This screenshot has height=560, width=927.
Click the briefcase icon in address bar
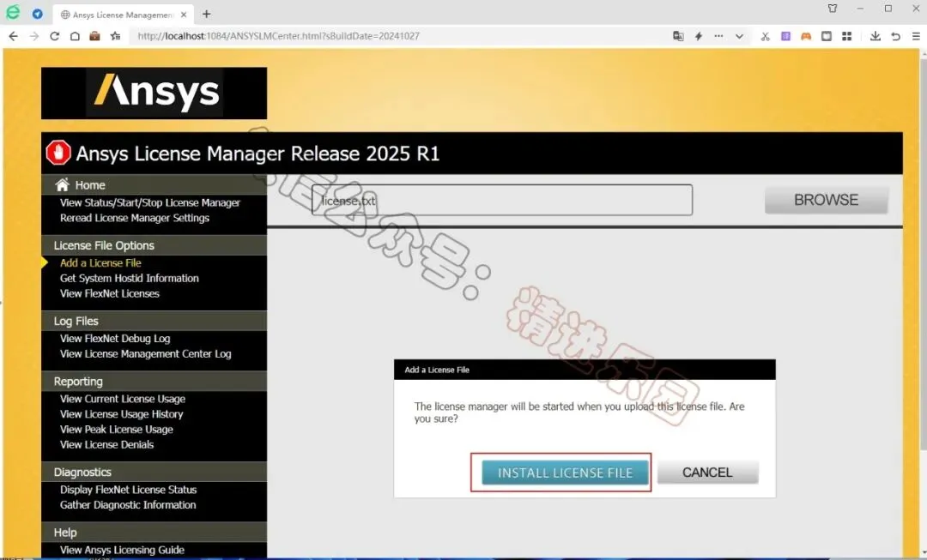(94, 36)
